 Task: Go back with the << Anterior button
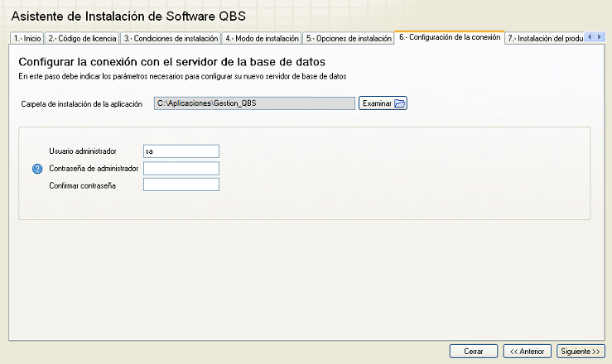(527, 352)
